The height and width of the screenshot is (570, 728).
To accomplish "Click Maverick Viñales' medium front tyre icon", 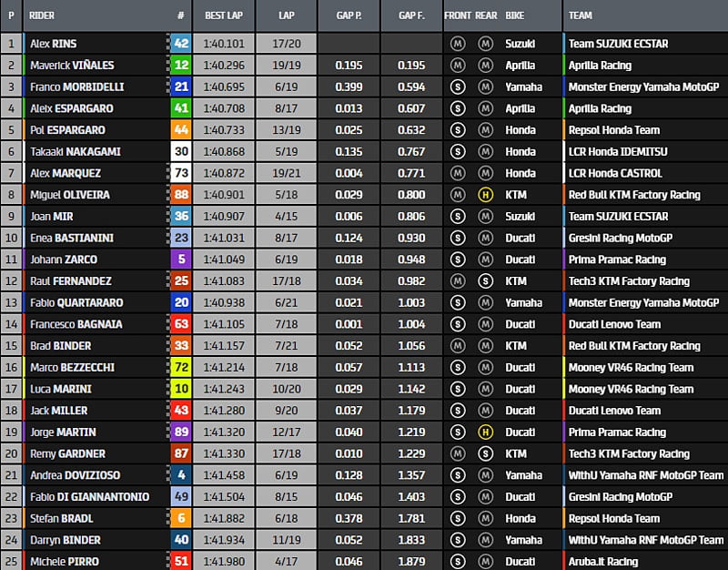I will [458, 66].
